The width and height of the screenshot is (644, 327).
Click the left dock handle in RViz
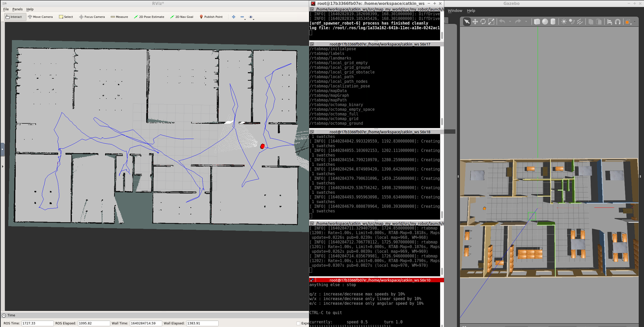[3, 149]
